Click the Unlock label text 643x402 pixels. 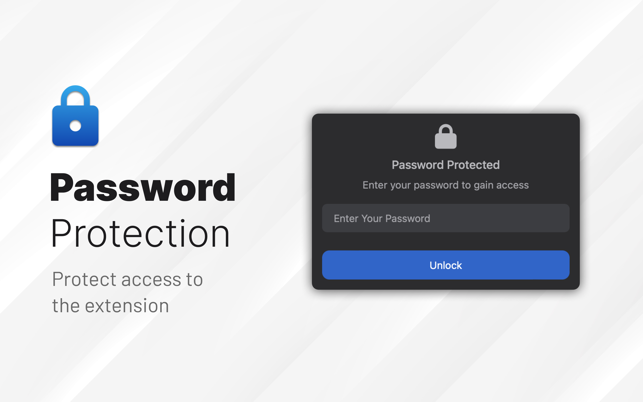click(x=446, y=265)
